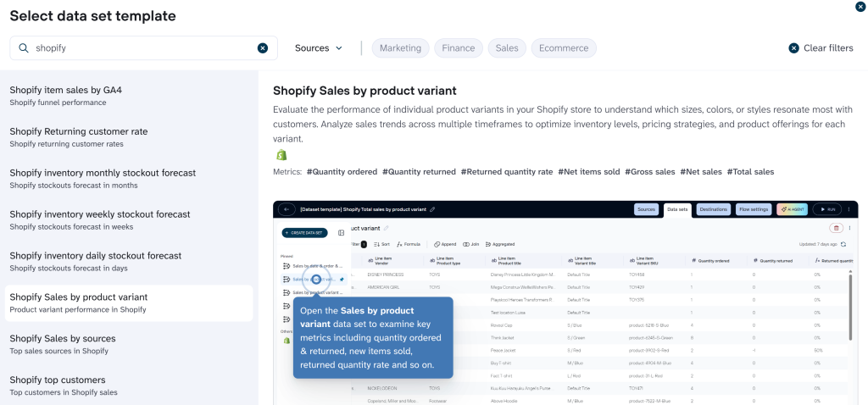Click the #Net items sold metric tag
Image resolution: width=868 pixels, height=405 pixels.
[589, 172]
